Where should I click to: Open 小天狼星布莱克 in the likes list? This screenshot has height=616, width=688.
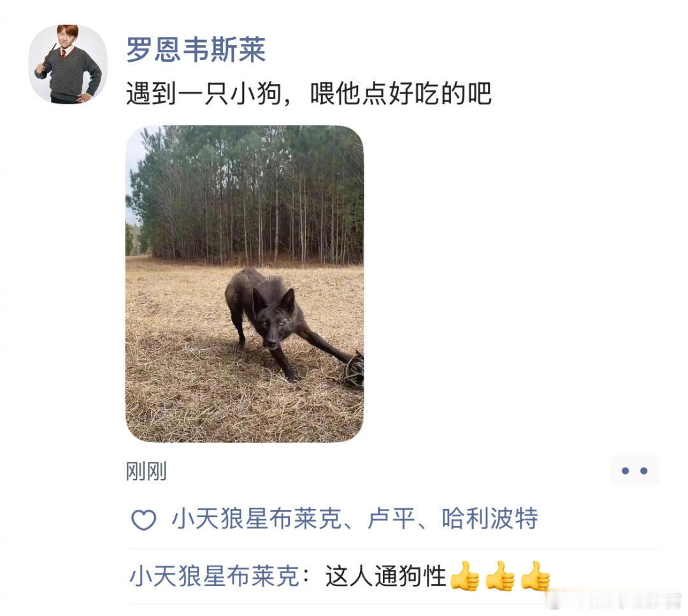click(256, 519)
